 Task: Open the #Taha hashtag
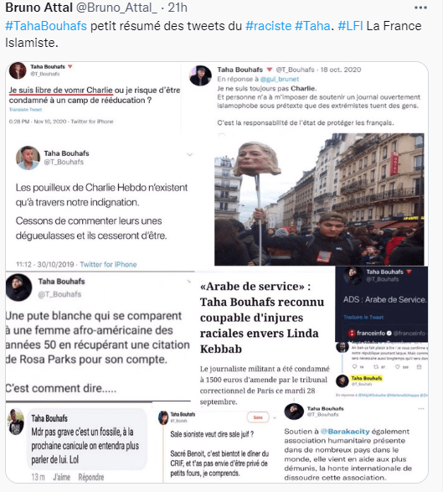click(312, 26)
